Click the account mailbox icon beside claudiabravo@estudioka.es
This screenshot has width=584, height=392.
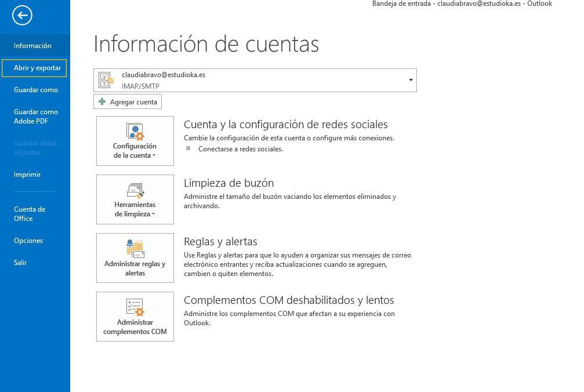(106, 80)
